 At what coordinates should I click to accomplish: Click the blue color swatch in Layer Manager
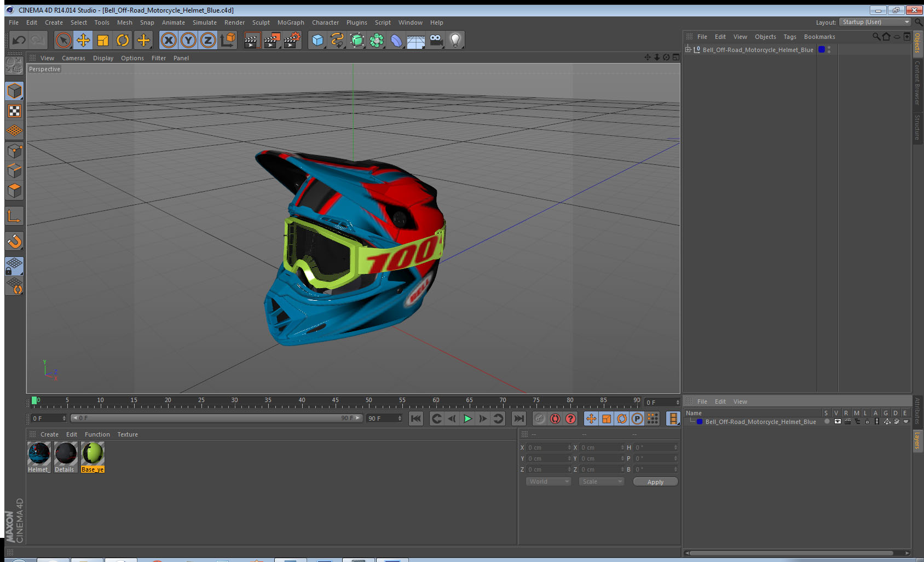tap(700, 422)
